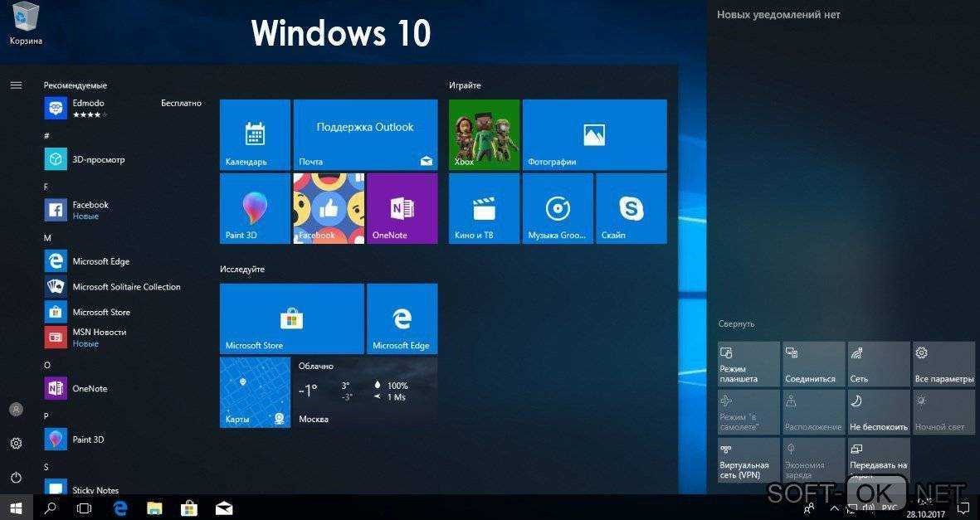The height and width of the screenshot is (520, 980).
Task: Click the Соединиться quick action
Action: (814, 364)
